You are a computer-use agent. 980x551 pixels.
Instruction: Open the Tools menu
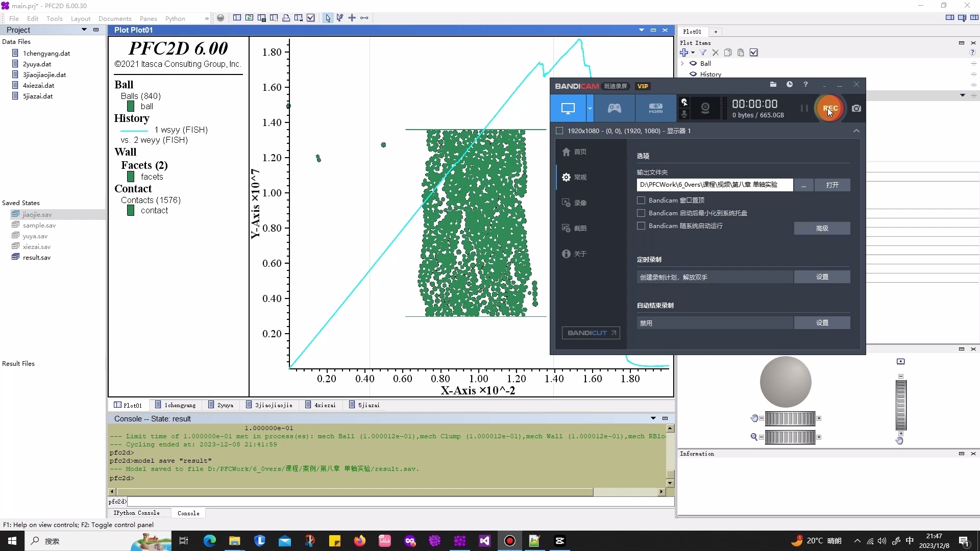pos(54,18)
